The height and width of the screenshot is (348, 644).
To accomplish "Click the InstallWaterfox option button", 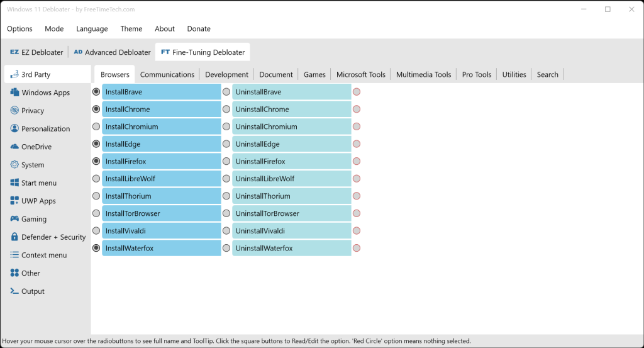I will click(x=162, y=248).
